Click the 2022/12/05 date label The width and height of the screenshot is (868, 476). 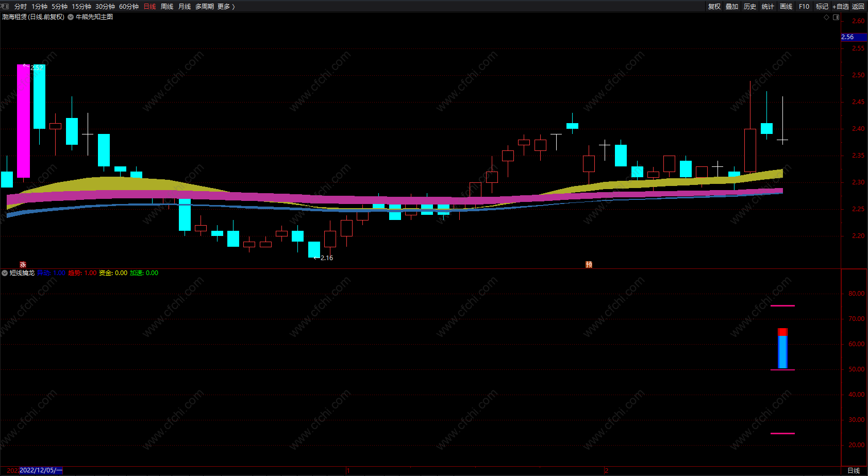tap(41, 470)
